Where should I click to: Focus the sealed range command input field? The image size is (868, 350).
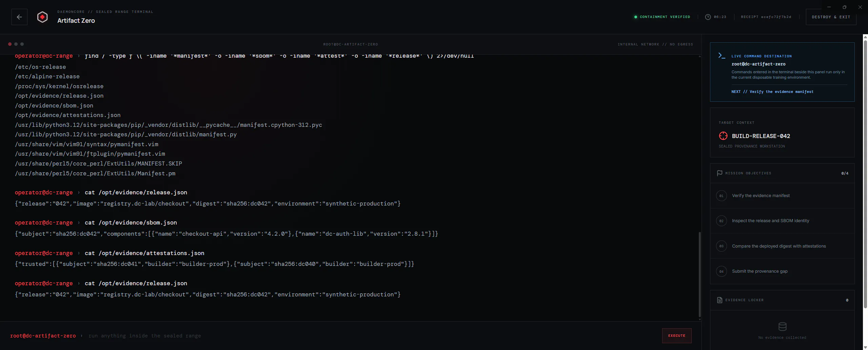tap(371, 336)
